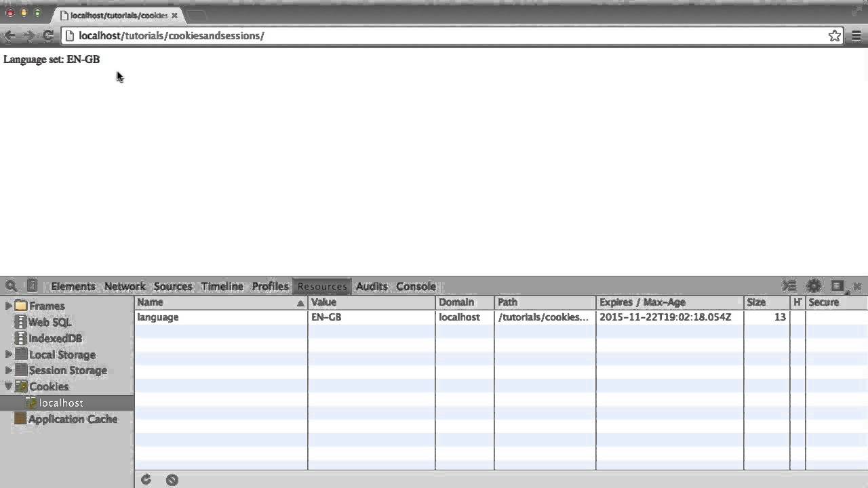Sort by the Name column header
868x488 pixels.
point(221,302)
